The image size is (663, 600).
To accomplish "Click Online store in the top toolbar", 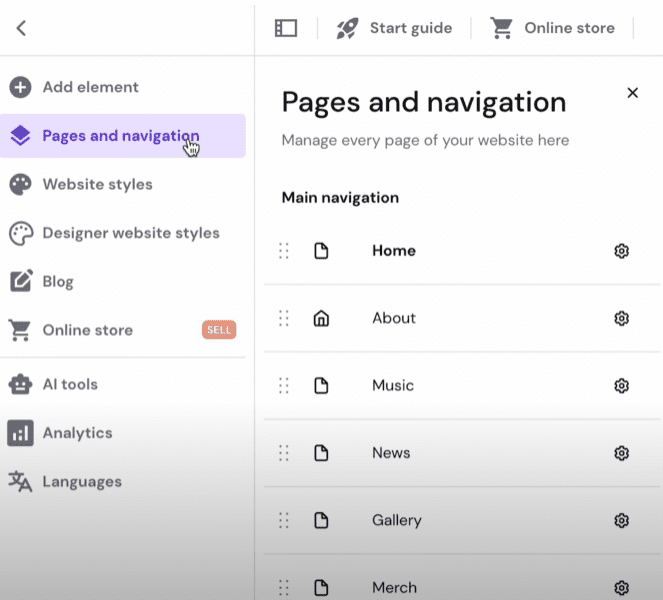I will 552,28.
